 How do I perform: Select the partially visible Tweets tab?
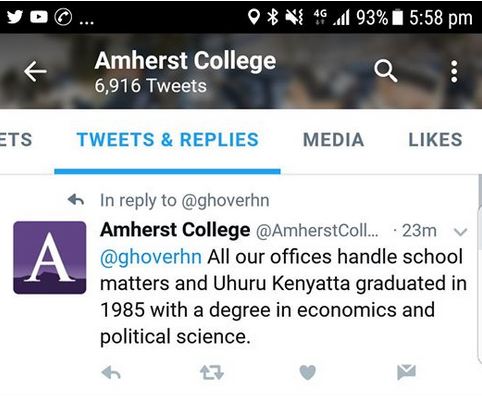tap(16, 140)
